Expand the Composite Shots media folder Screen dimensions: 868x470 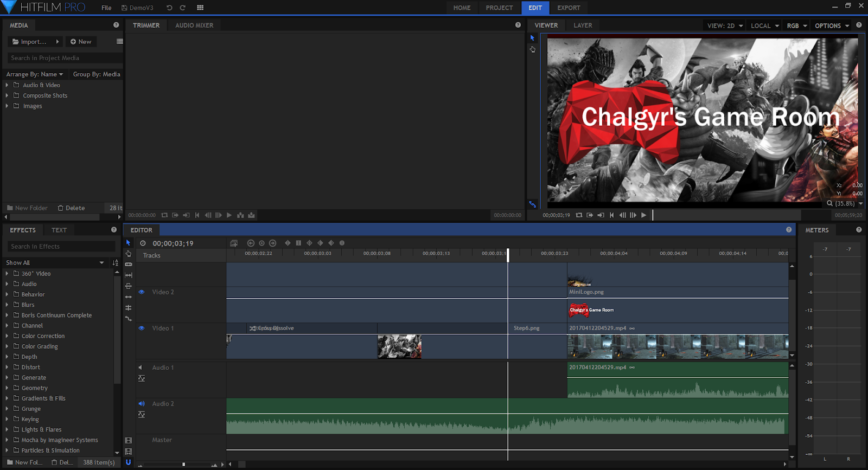coord(7,95)
